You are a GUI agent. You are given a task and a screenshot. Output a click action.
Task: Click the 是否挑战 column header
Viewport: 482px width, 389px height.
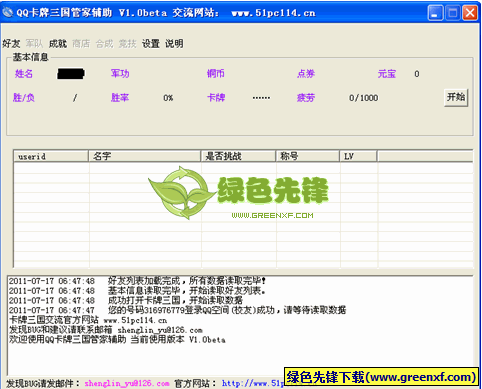point(238,156)
